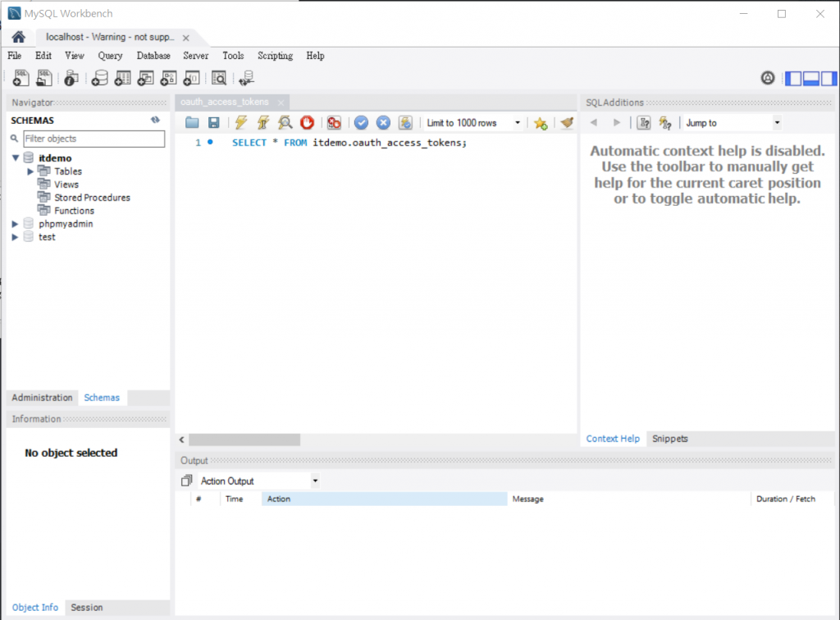
Task: Open the Query menu
Action: 111,56
